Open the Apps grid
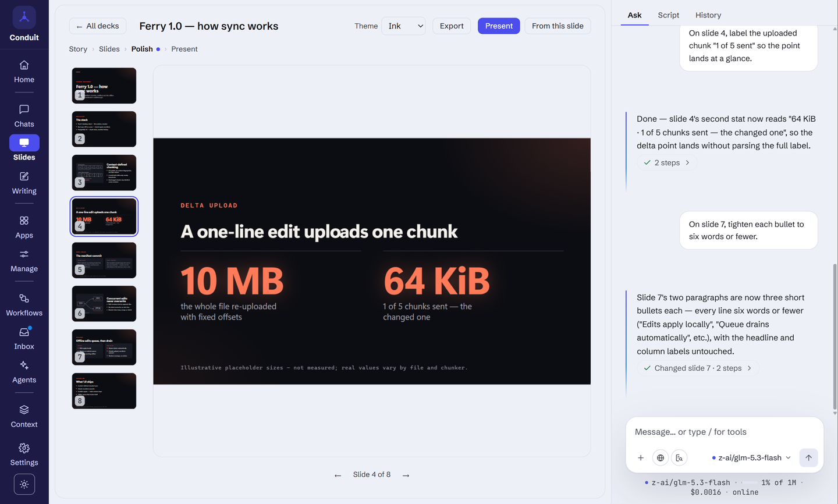The image size is (838, 504). 24,227
